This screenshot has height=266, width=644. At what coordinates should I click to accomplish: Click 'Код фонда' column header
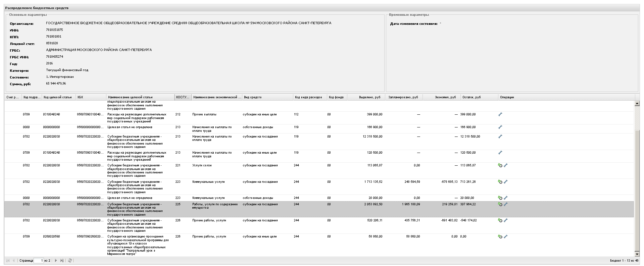pos(337,97)
